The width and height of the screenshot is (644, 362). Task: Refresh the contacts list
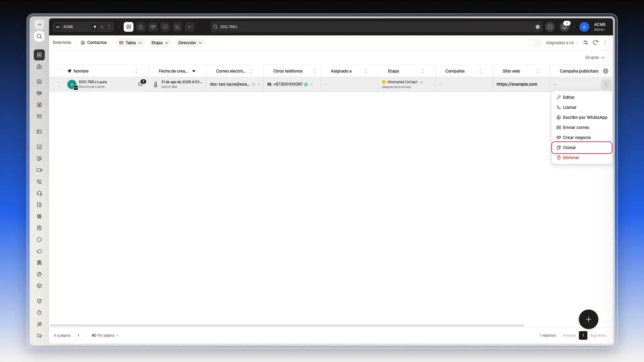click(x=595, y=43)
